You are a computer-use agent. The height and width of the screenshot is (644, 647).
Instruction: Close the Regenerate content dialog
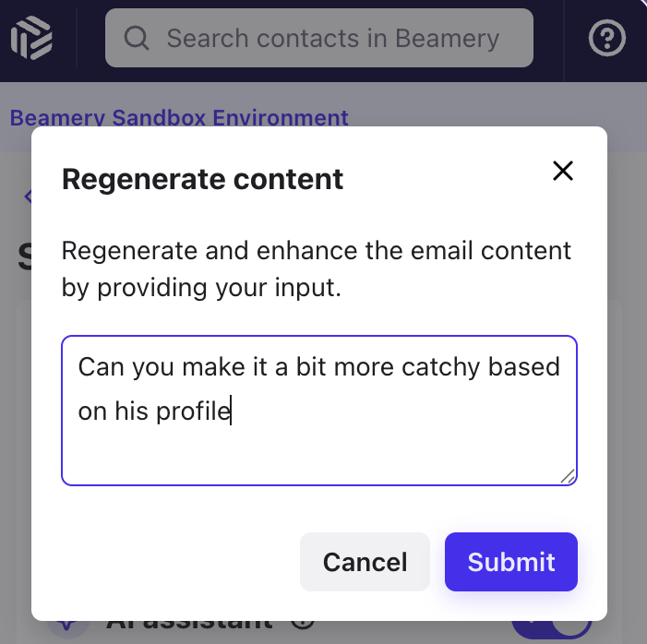coord(563,171)
